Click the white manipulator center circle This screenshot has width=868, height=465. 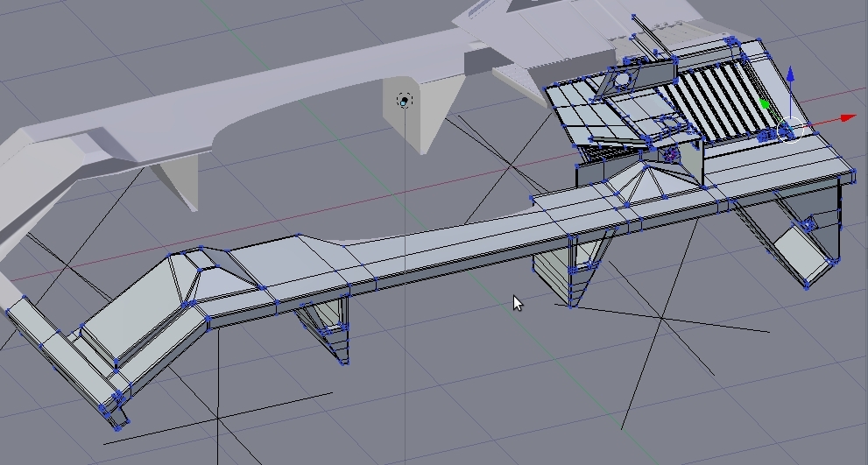coord(790,130)
